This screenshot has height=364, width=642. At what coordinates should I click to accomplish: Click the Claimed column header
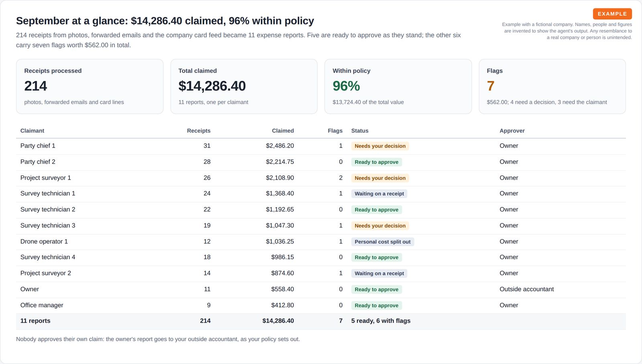click(x=283, y=131)
